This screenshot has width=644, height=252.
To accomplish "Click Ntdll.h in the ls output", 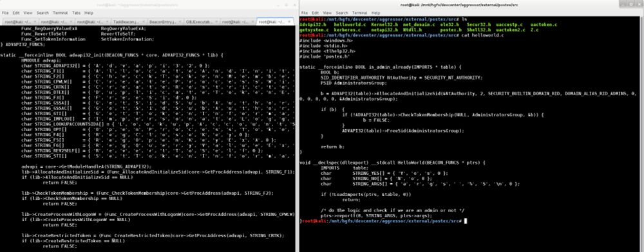I will (413, 30).
